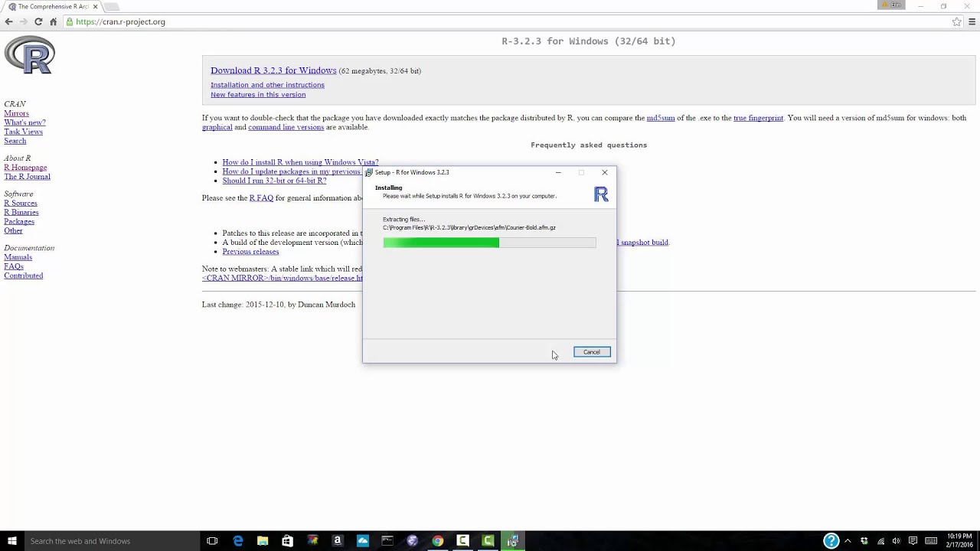Image resolution: width=980 pixels, height=551 pixels.
Task: Open R Binaries in the sidebar
Action: (x=21, y=213)
